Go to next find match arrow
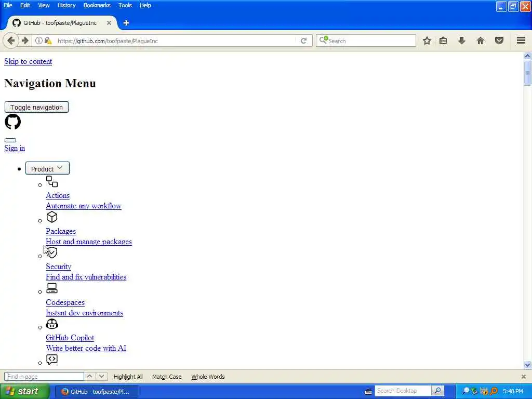The height and width of the screenshot is (399, 532). point(101,376)
